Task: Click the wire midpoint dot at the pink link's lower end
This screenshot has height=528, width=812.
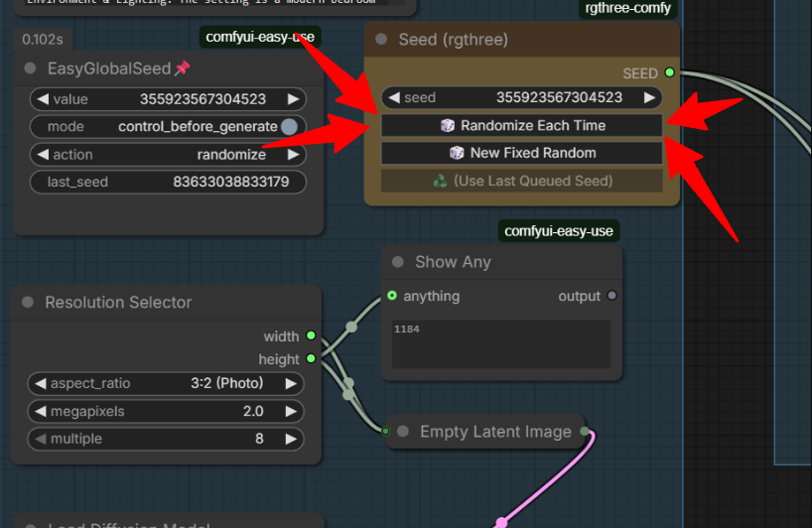Action: coord(501,522)
